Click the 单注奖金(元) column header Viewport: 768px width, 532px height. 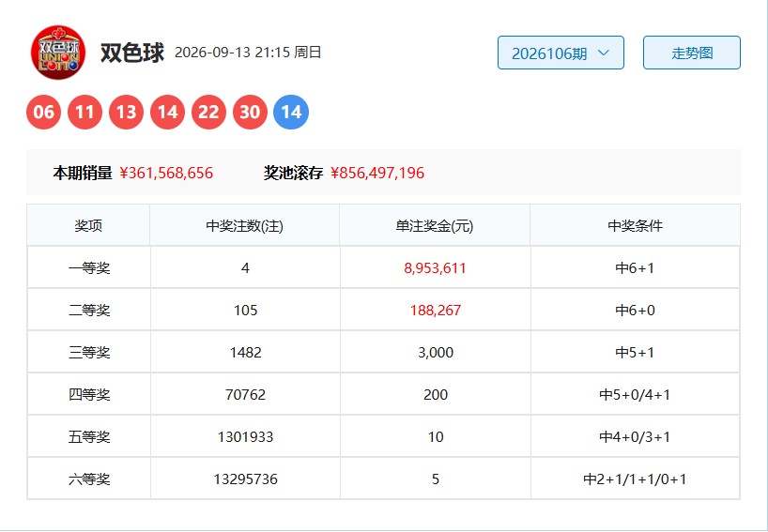(x=435, y=225)
